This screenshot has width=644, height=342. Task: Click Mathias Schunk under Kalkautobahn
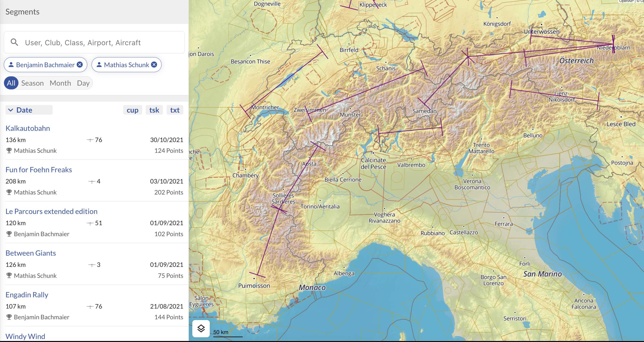(35, 151)
